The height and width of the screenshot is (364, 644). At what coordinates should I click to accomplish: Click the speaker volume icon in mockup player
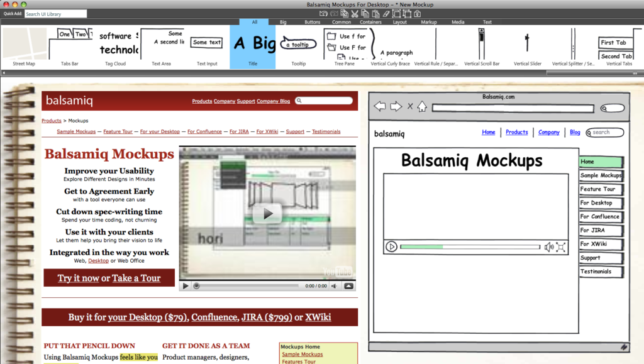[x=549, y=247]
